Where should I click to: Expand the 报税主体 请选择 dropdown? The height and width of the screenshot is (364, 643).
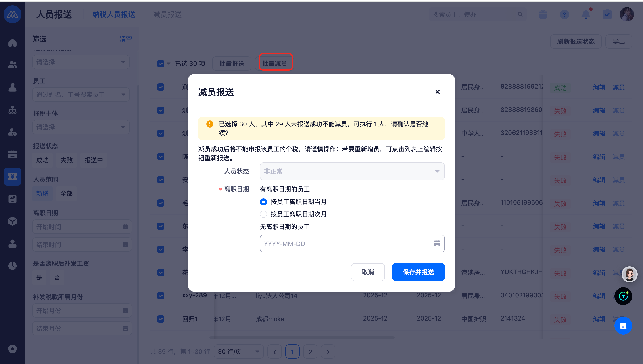click(81, 127)
